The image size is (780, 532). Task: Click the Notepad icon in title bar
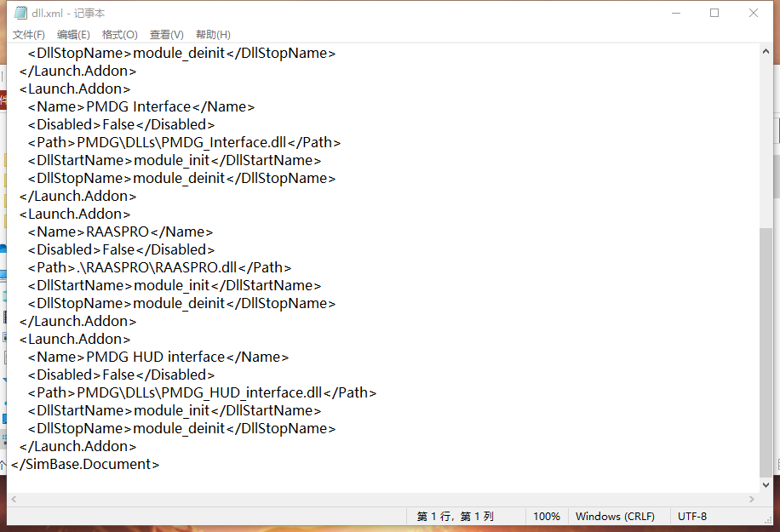20,13
